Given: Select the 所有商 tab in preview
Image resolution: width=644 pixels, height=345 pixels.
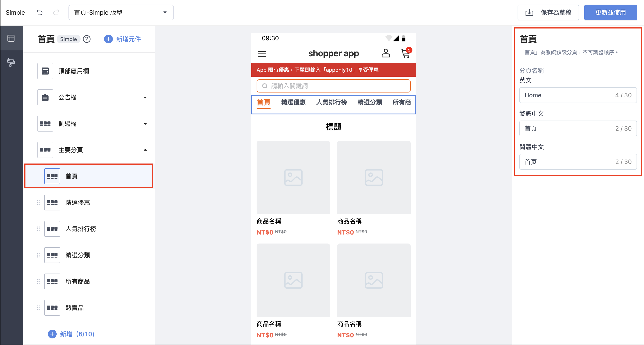Looking at the screenshot, I should (401, 102).
